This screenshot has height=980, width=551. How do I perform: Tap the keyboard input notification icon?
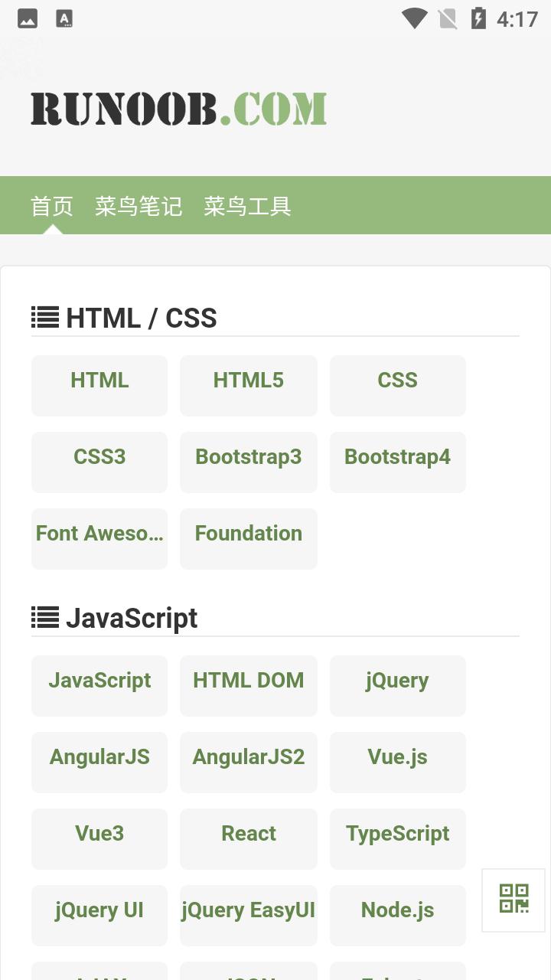coord(65,18)
